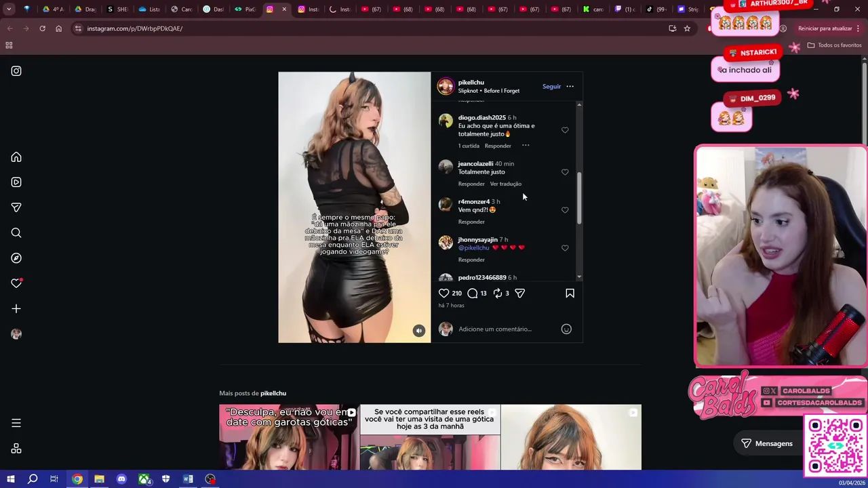Viewport: 868px width, 488px height.
Task: Click the comment bubble icon under post
Action: (473, 293)
